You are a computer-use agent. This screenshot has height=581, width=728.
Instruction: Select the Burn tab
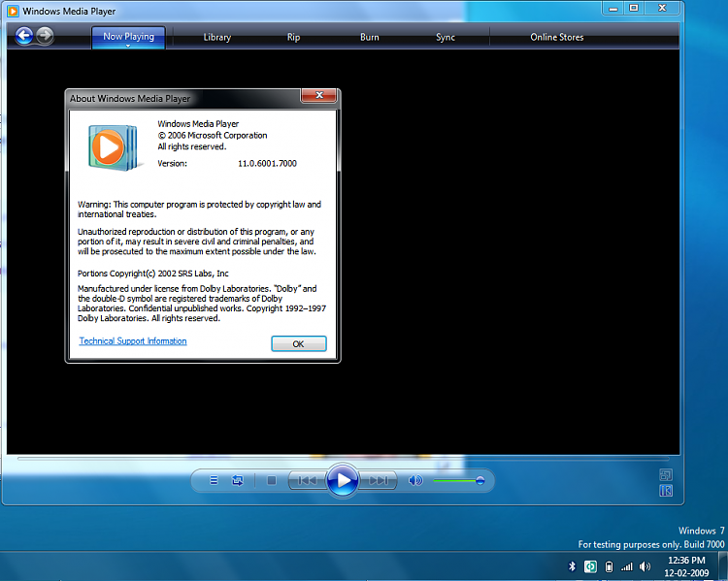[x=370, y=37]
